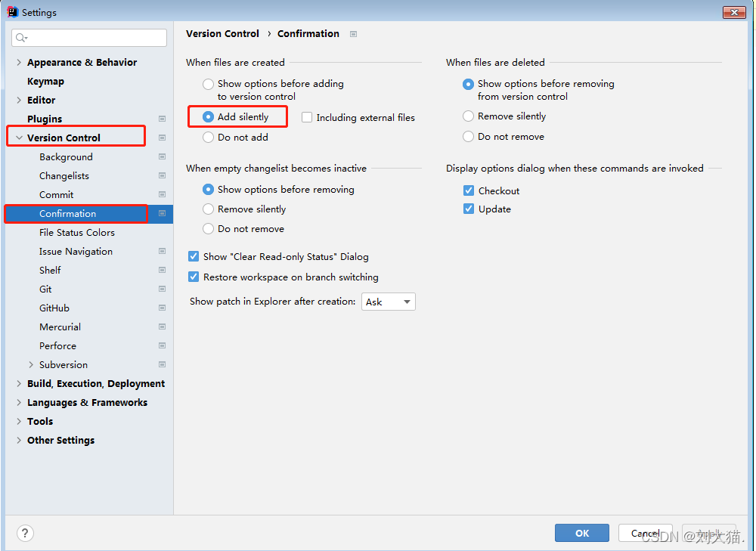756x551 pixels.
Task: Open the Keymap settings page
Action: (x=45, y=82)
